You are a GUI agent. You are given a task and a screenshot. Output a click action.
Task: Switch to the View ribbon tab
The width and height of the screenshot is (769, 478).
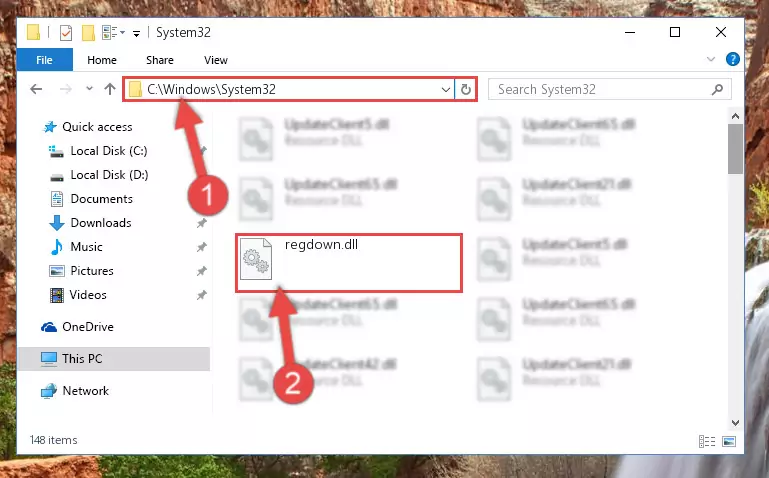pyautogui.click(x=216, y=60)
